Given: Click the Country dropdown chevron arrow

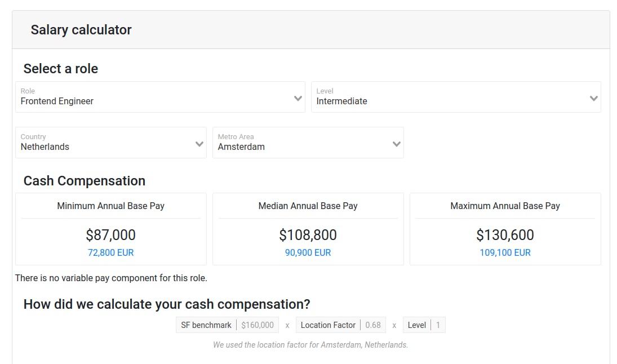Looking at the screenshot, I should (x=199, y=144).
